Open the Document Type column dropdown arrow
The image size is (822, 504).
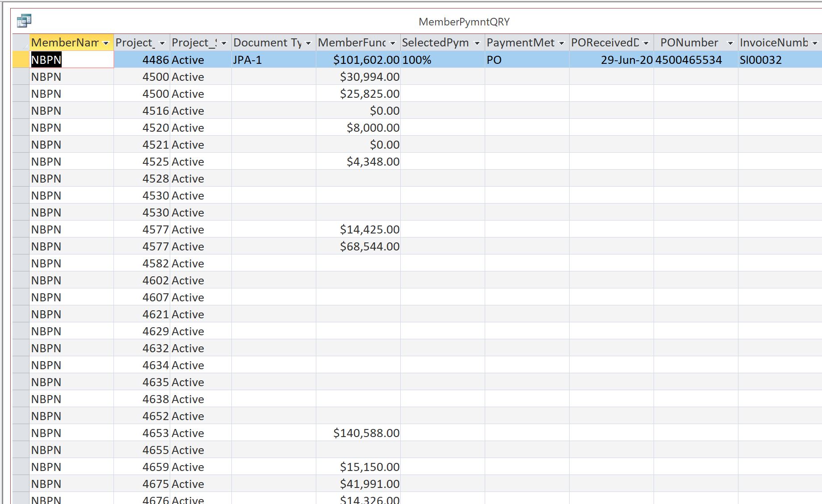(x=308, y=43)
